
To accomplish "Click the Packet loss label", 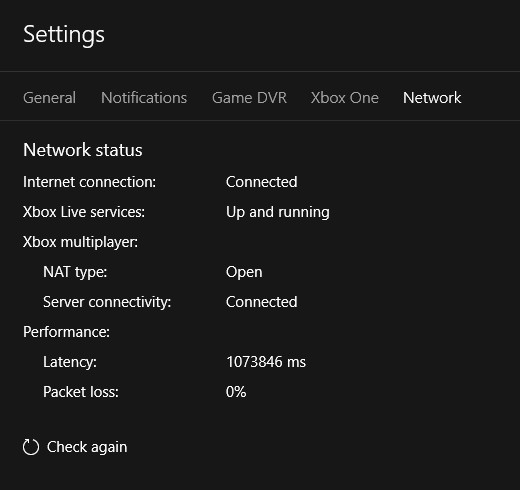I will point(81,392).
